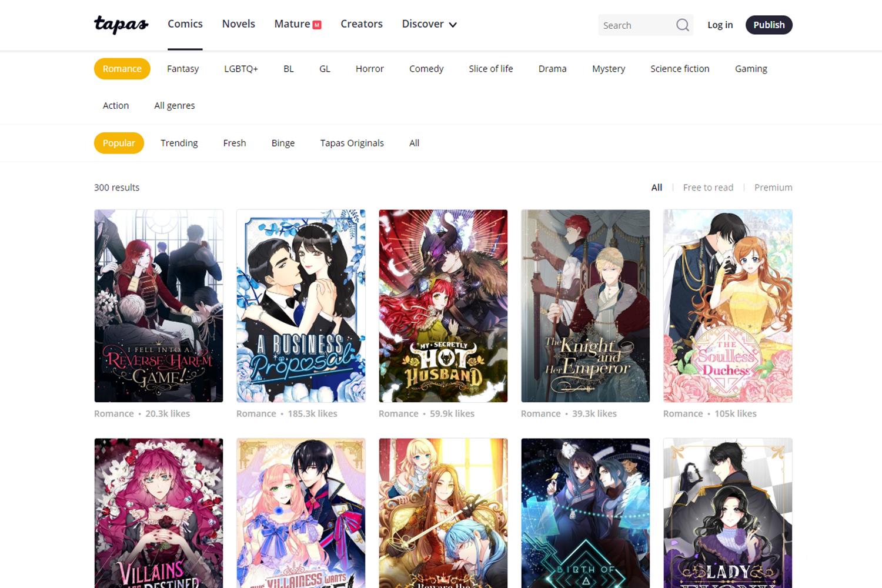Image resolution: width=882 pixels, height=588 pixels.
Task: Go to the Creators page
Action: [x=362, y=24]
